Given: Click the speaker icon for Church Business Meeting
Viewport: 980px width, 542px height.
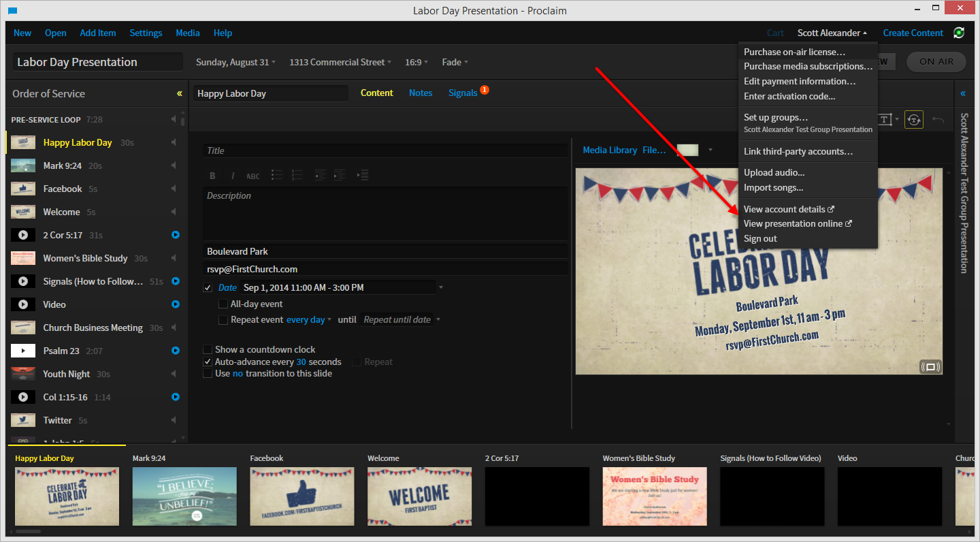Looking at the screenshot, I should pyautogui.click(x=174, y=328).
